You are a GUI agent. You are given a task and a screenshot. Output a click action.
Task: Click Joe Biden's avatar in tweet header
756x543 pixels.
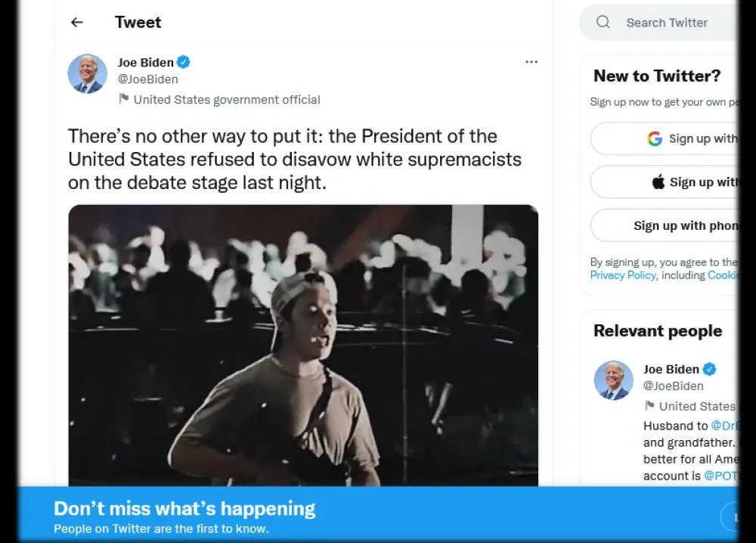[x=88, y=74]
